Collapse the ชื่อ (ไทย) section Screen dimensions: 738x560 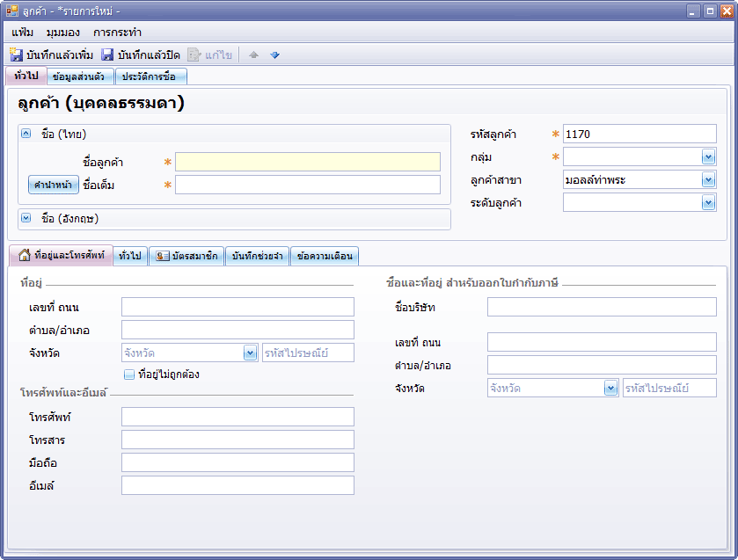[26, 134]
